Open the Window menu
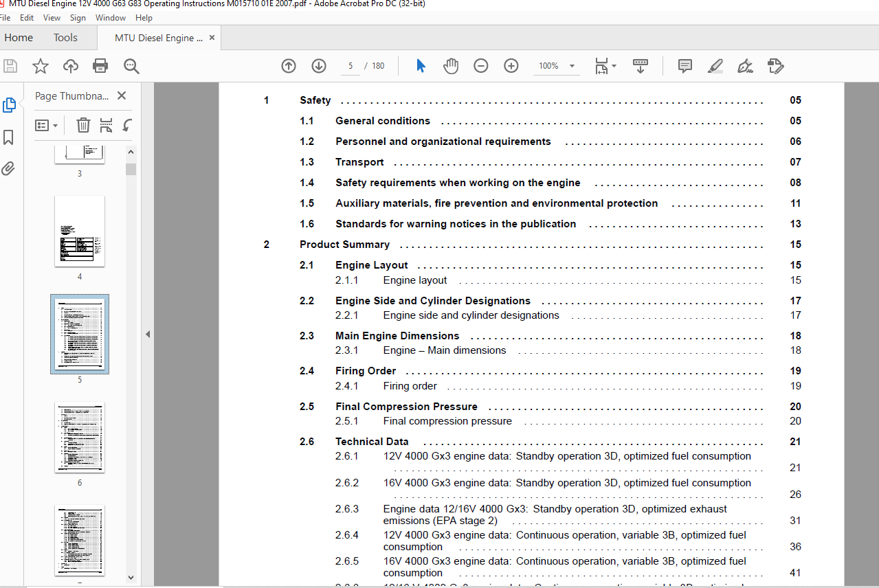This screenshot has height=588, width=879. coord(111,18)
